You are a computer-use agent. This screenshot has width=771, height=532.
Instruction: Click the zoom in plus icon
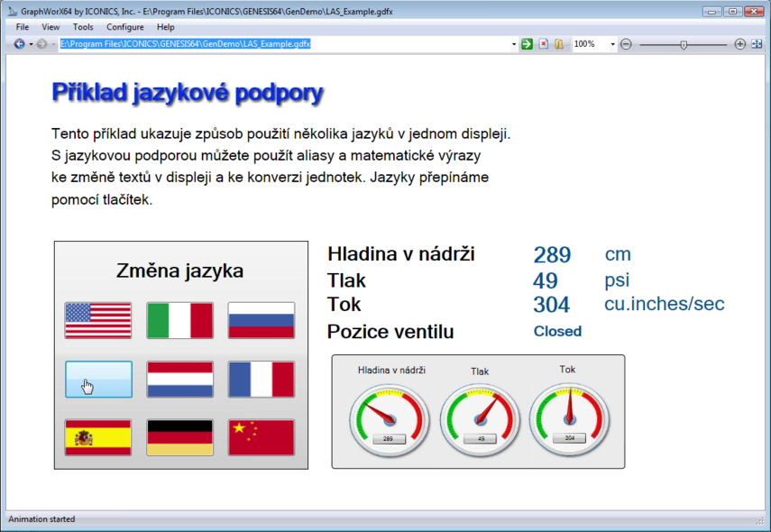point(740,44)
